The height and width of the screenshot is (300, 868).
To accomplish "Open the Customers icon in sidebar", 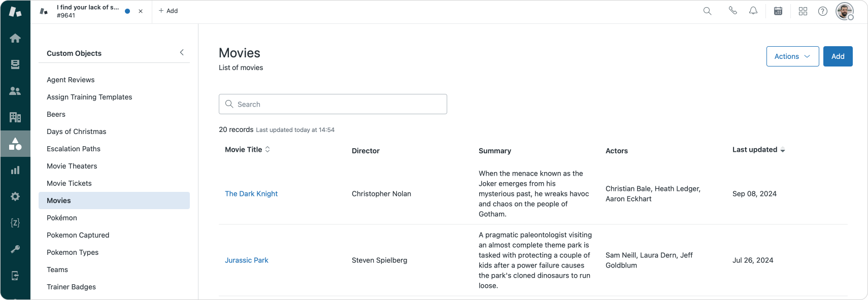I will click(15, 91).
